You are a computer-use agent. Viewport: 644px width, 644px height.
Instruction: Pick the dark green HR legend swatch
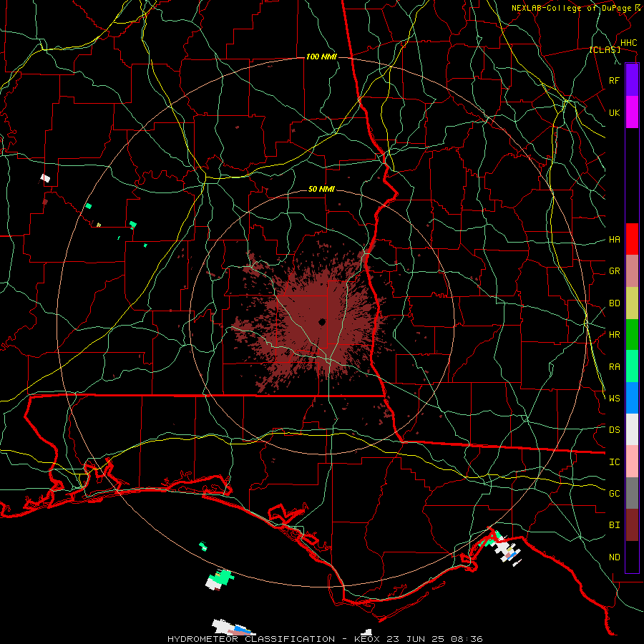pos(632,335)
